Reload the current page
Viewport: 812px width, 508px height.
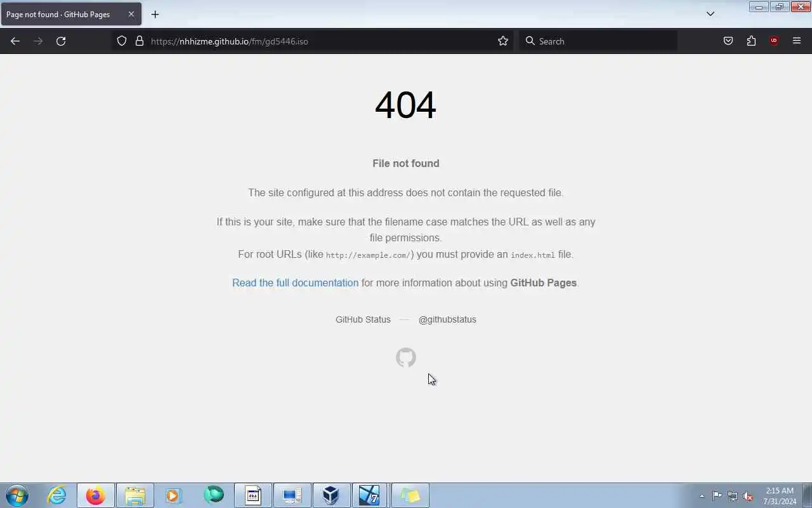61,41
